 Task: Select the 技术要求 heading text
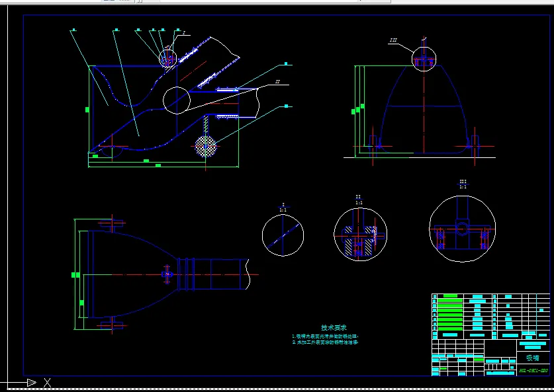click(334, 328)
